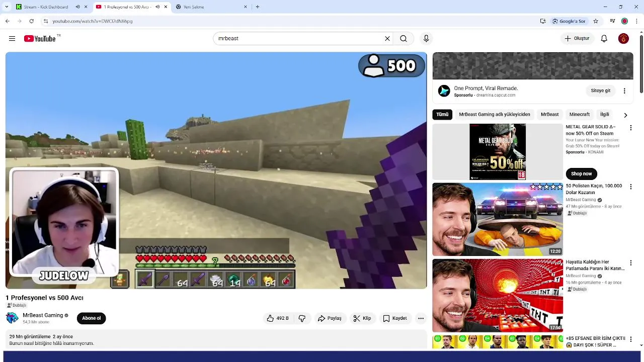Open more video actions three-dot menu
The image size is (644, 362).
421,318
